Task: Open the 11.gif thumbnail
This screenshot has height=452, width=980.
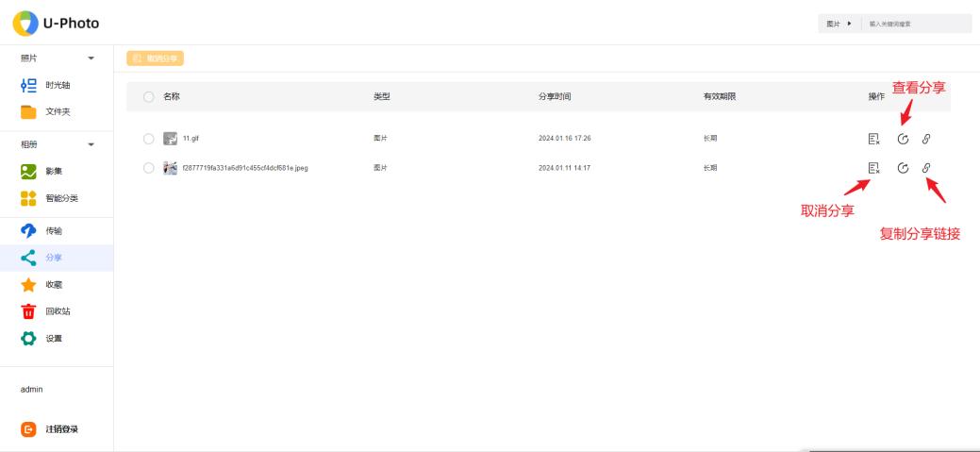Action: [171, 140]
